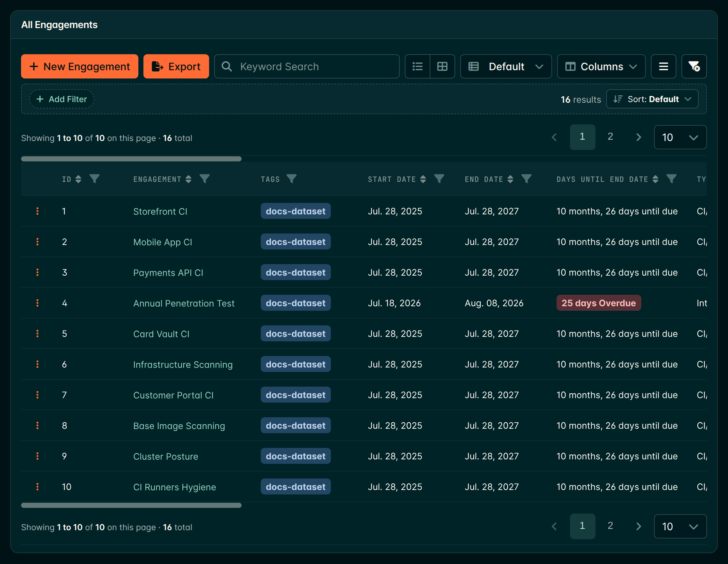Filter the Engagement column
Viewport: 728px width, 564px height.
pyautogui.click(x=205, y=179)
